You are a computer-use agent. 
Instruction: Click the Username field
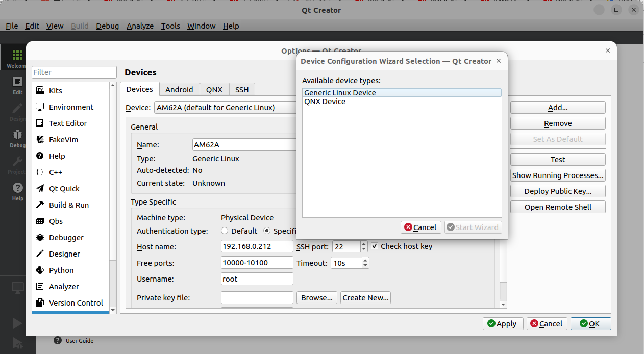coord(257,279)
